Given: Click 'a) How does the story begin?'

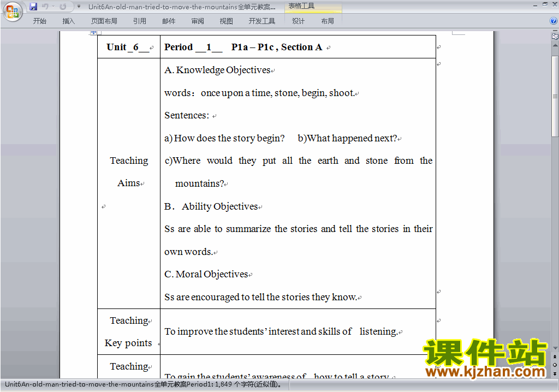Looking at the screenshot, I should [x=224, y=138].
